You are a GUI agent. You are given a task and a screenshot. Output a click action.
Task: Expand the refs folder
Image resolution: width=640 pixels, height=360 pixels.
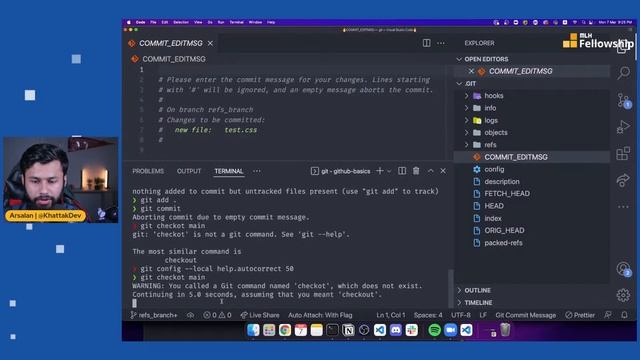(485, 145)
